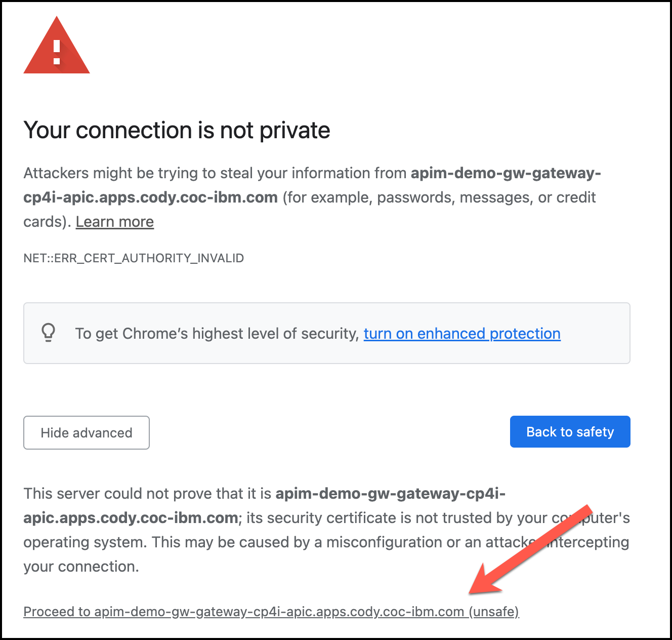672x640 pixels.
Task: Click the bold "apic.apps.cody.coc-ibm.com" text in advanced details
Action: 131,518
